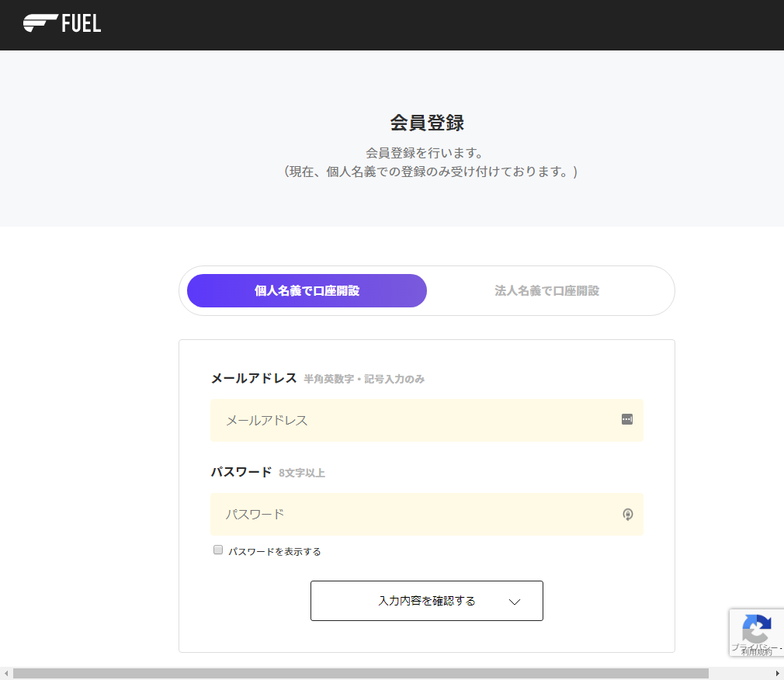784x680 pixels.
Task: Click the reCAPTCHA badge logo
Action: (757, 627)
